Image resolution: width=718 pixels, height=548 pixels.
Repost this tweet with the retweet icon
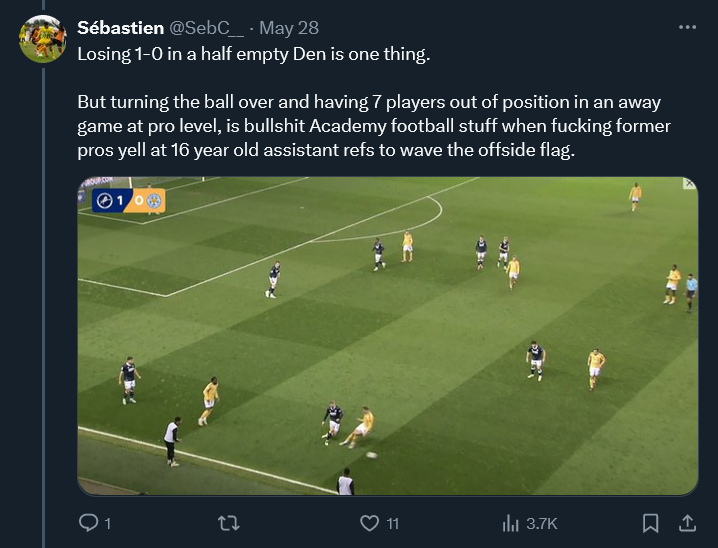(x=229, y=523)
